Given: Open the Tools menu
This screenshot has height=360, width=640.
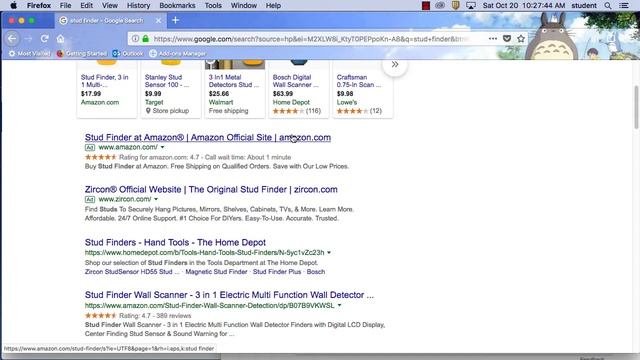Looking at the screenshot, I should 213,6.
